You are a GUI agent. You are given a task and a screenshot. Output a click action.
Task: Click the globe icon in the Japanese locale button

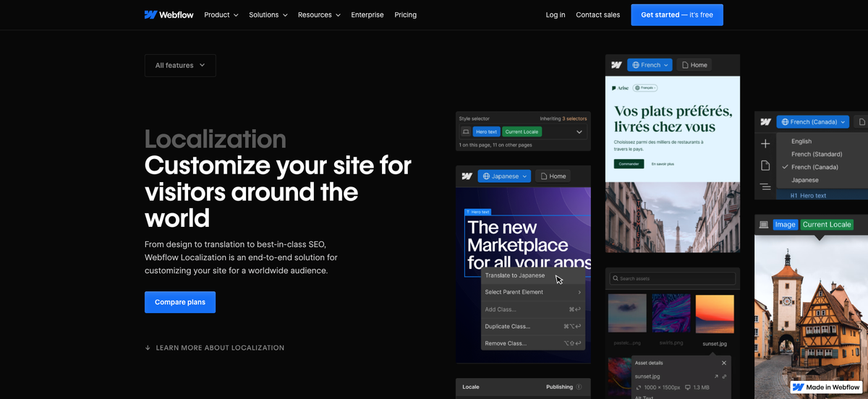pyautogui.click(x=486, y=176)
